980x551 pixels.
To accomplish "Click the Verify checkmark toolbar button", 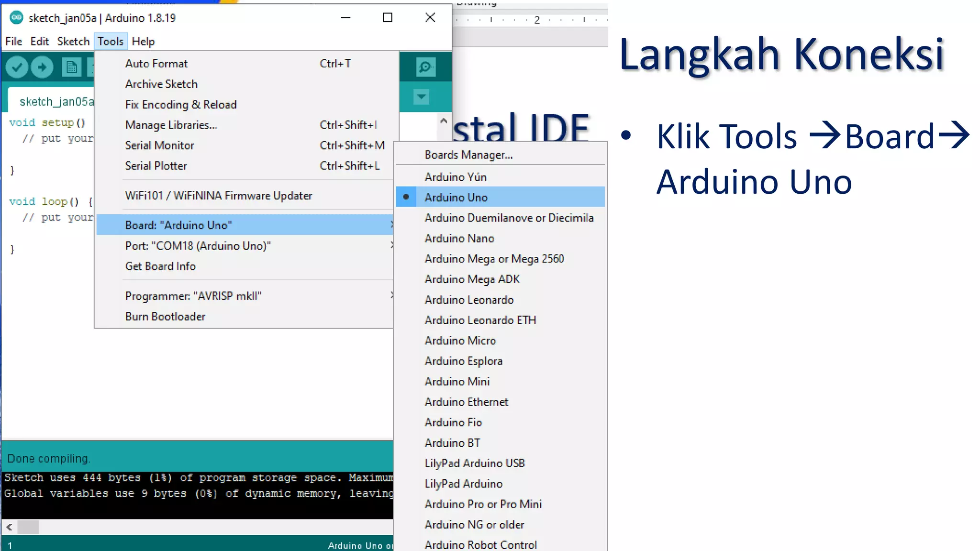I will [x=17, y=67].
